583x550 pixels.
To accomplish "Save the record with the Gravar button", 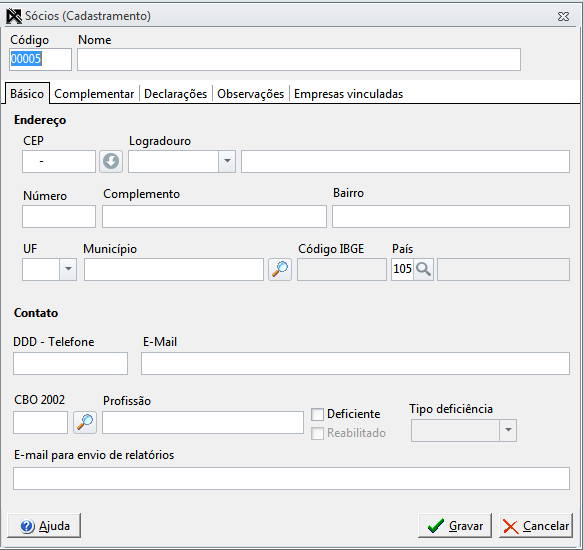I will click(x=455, y=525).
